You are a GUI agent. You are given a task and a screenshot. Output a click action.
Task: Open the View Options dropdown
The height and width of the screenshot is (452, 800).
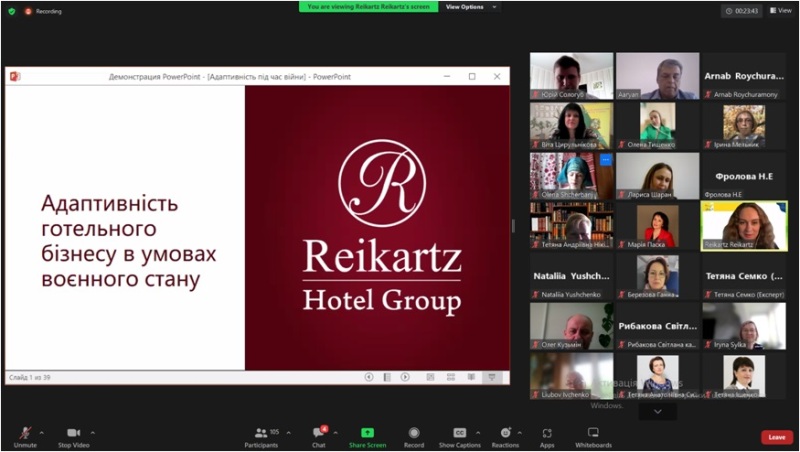coord(469,7)
